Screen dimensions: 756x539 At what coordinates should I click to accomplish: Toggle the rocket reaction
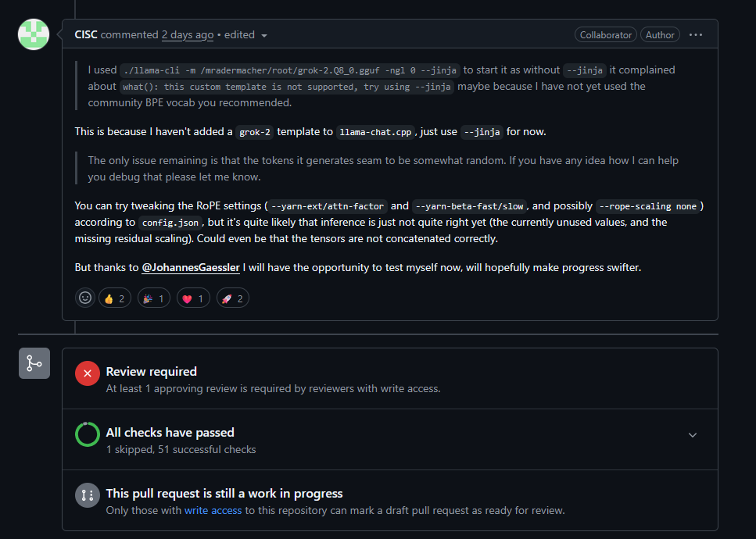point(233,298)
